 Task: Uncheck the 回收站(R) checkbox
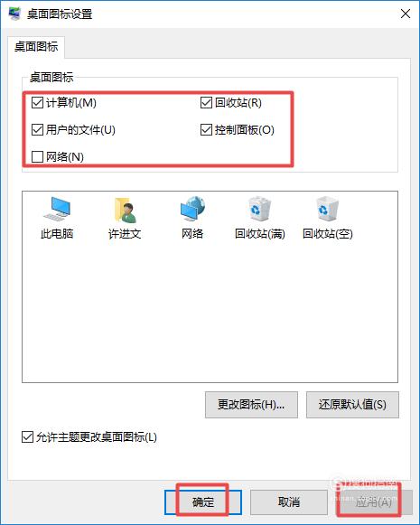pos(206,102)
